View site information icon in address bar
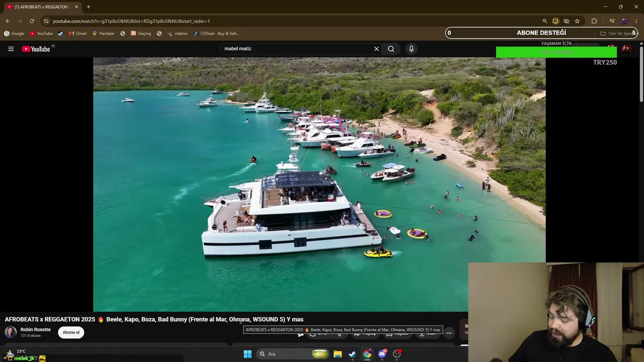This screenshot has height=362, width=644. click(x=46, y=21)
